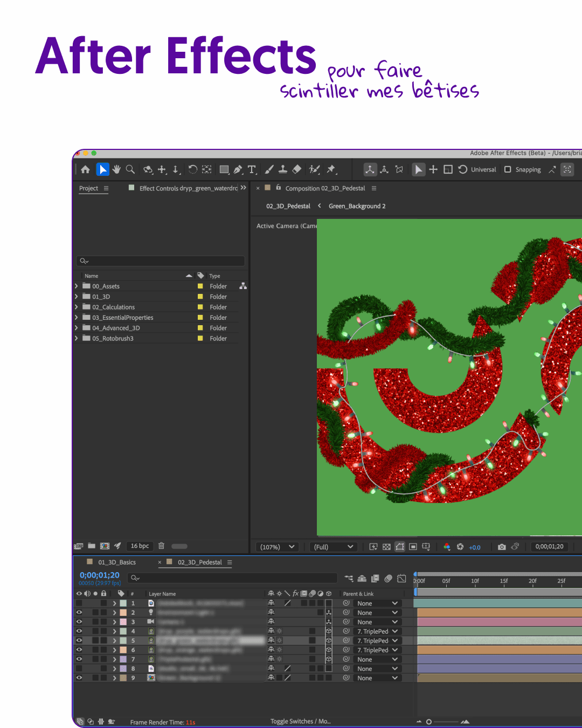Select the Rectangle shape tool

pyautogui.click(x=224, y=169)
